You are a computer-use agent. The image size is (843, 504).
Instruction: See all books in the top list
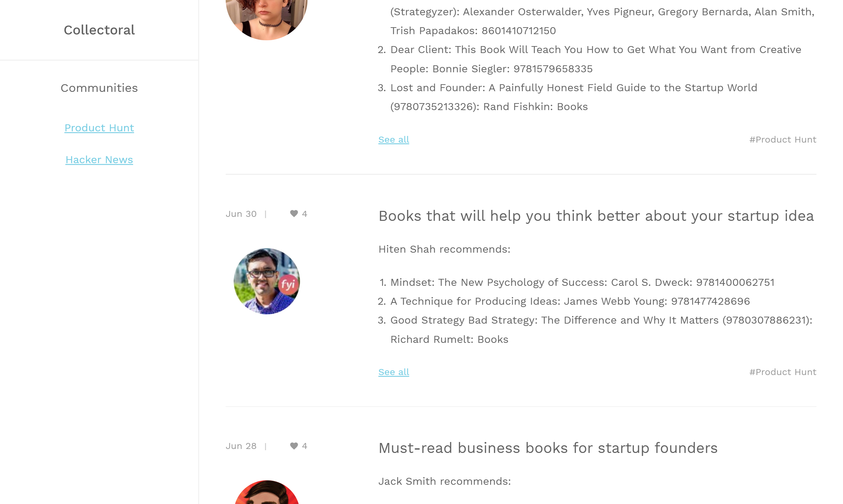click(x=394, y=140)
